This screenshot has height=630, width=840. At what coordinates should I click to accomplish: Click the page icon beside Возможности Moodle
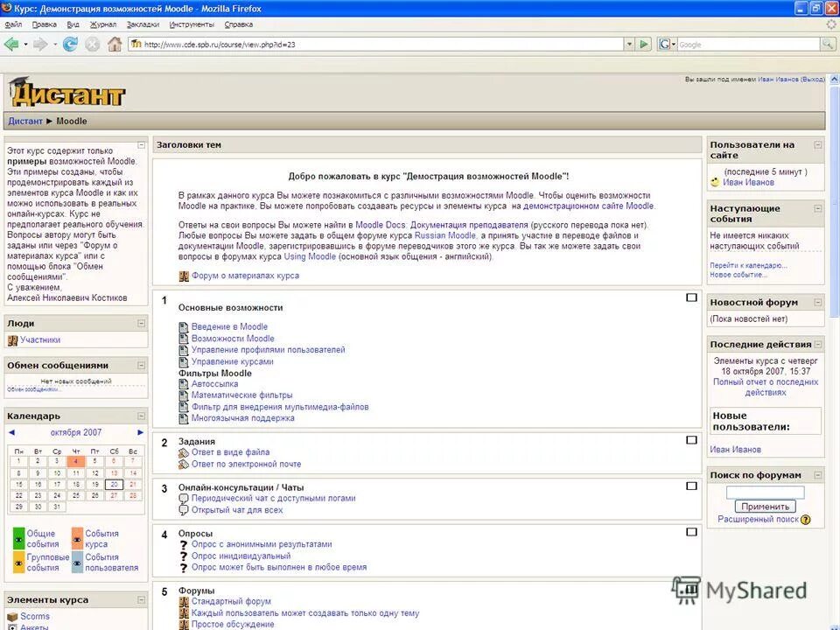coord(183,339)
